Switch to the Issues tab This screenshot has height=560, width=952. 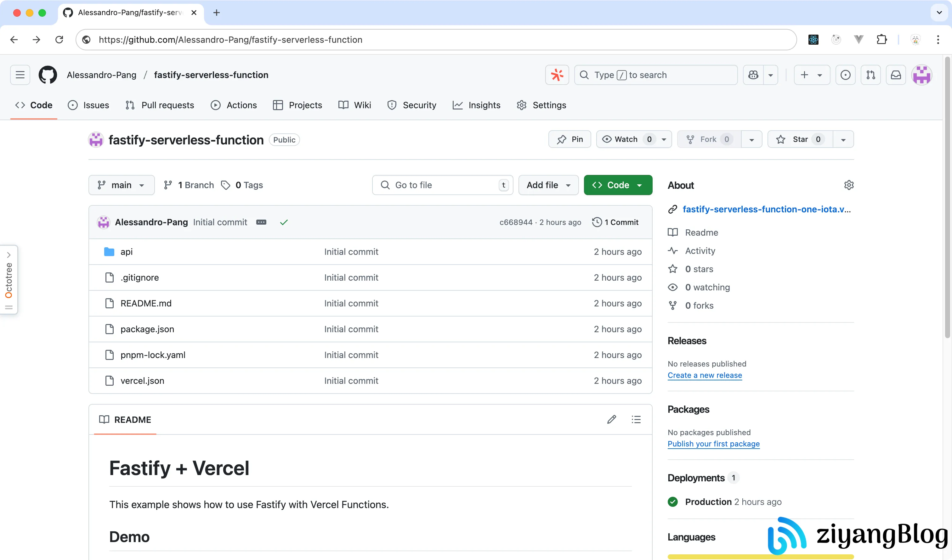point(88,105)
